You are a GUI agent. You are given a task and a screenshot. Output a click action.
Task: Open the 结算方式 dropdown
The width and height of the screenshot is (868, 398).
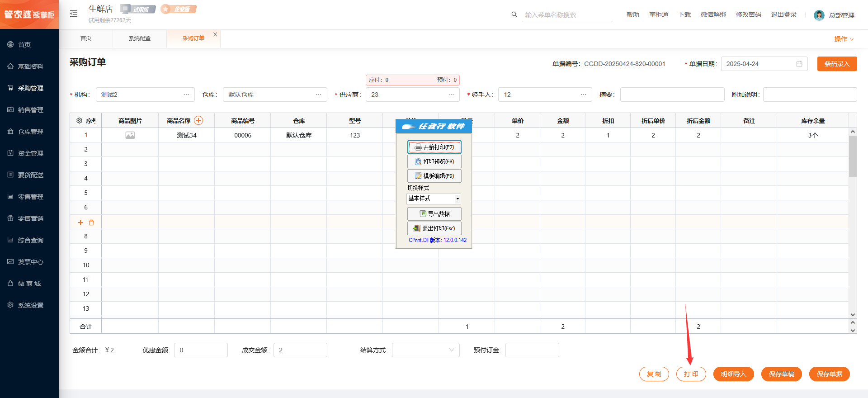tap(425, 350)
